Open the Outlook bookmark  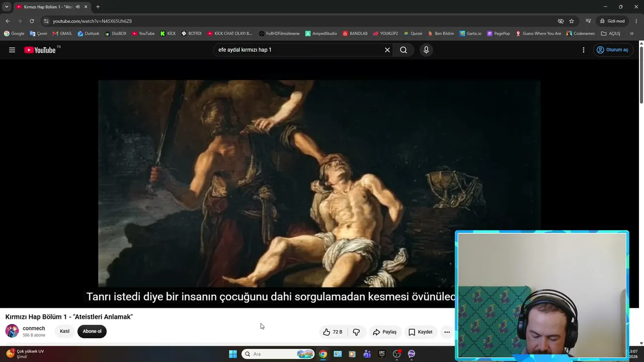coord(89,34)
